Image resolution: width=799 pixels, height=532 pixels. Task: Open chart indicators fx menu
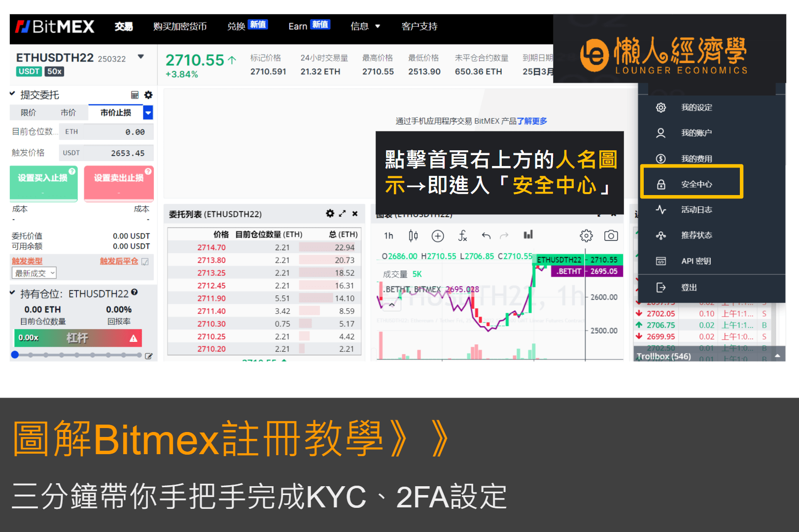462,236
